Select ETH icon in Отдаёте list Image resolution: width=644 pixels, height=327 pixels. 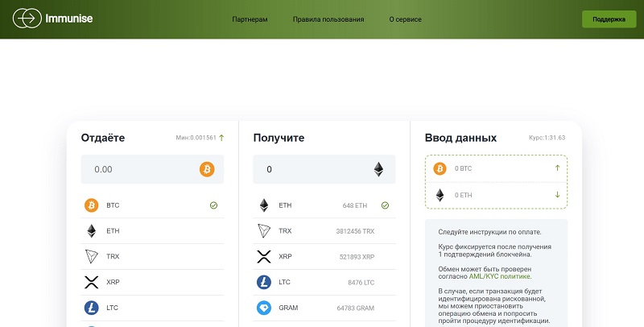[91, 231]
